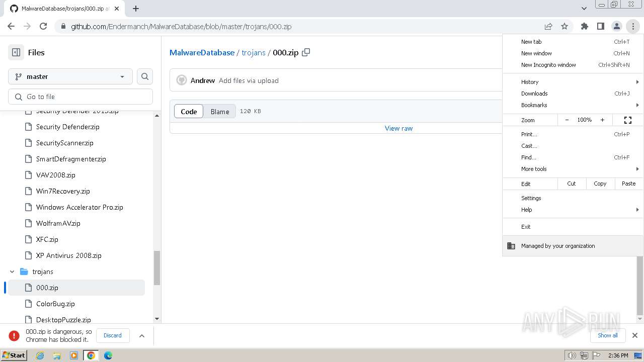Click the Start button
This screenshot has height=362, width=644.
tap(14, 355)
